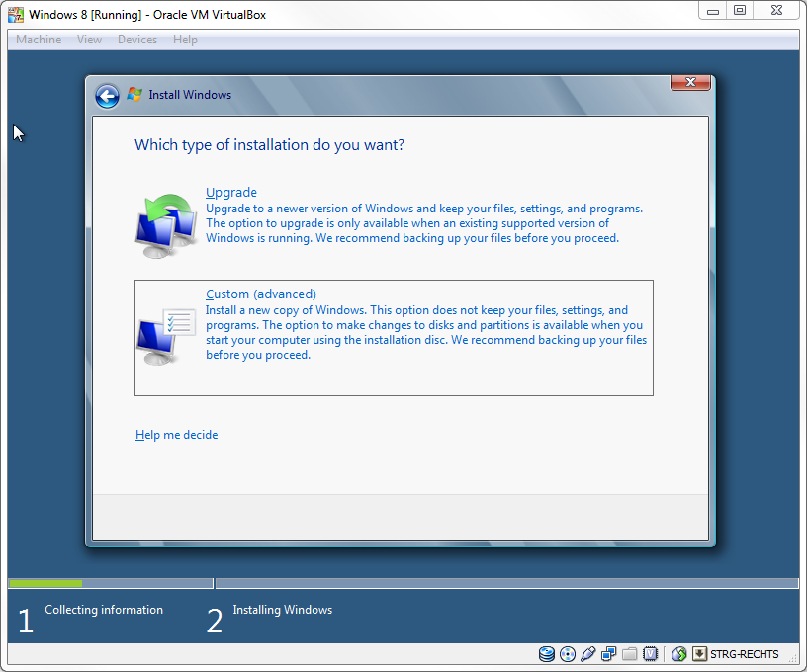Choose the Upgrade installation heading

231,193
